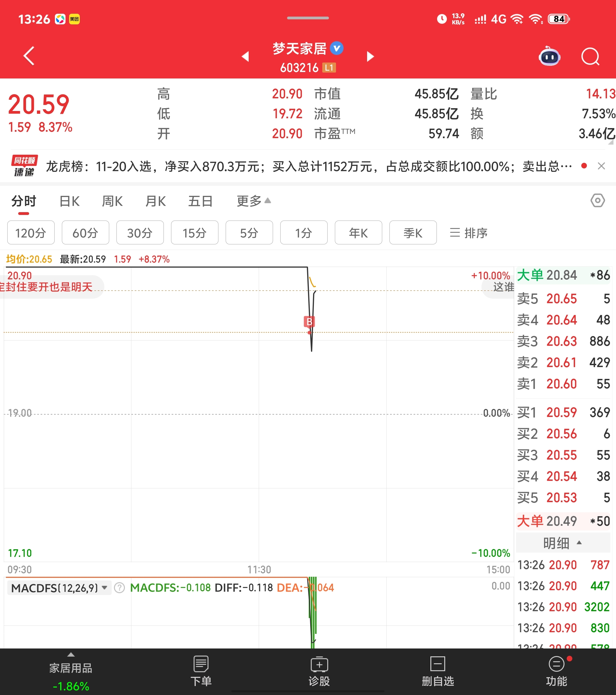Tap the search magnifier icon
This screenshot has height=695, width=616.
590,56
